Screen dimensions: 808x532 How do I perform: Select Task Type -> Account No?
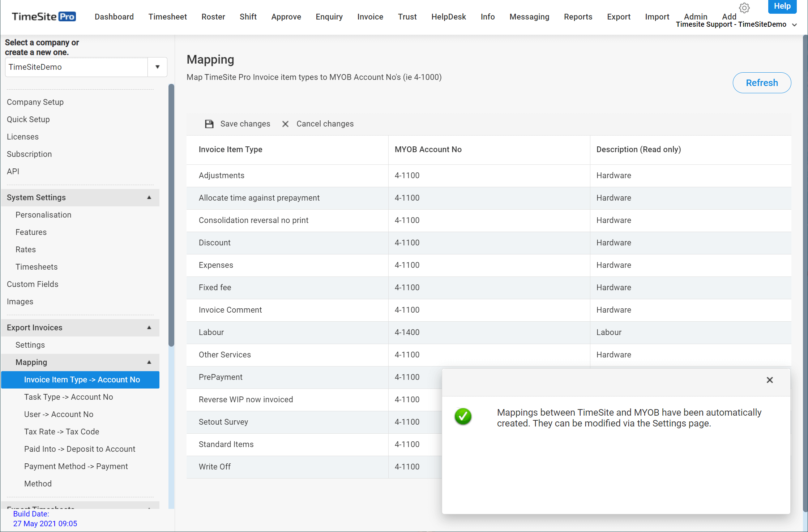click(69, 397)
